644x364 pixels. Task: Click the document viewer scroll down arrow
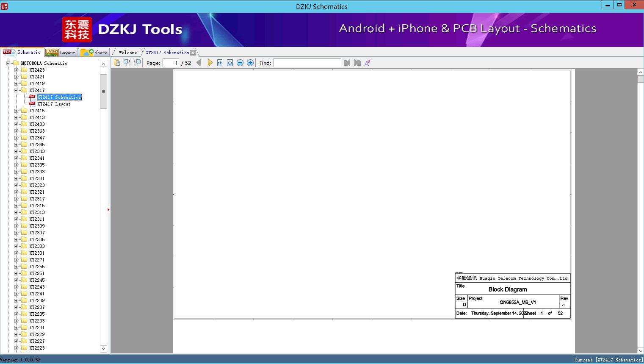(x=641, y=350)
